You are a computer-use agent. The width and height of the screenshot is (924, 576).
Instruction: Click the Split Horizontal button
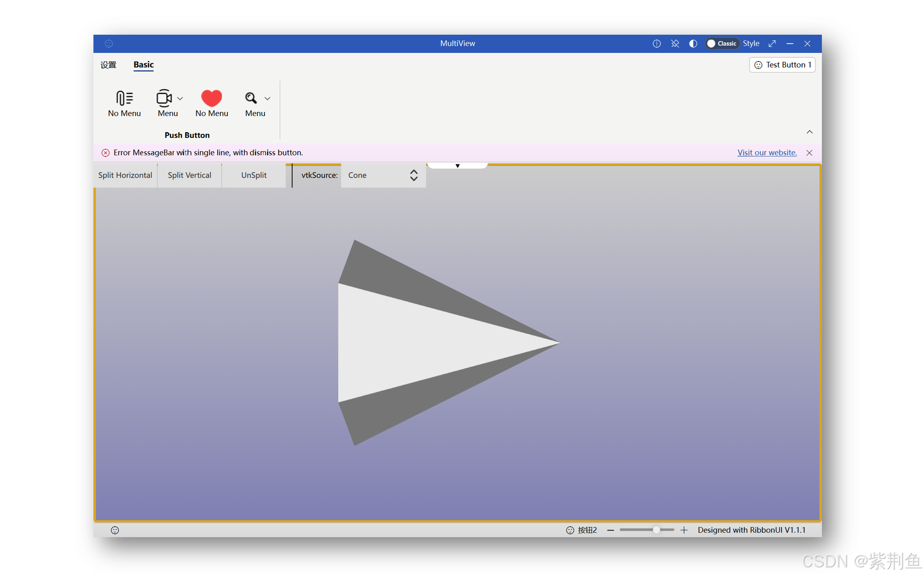pos(125,175)
